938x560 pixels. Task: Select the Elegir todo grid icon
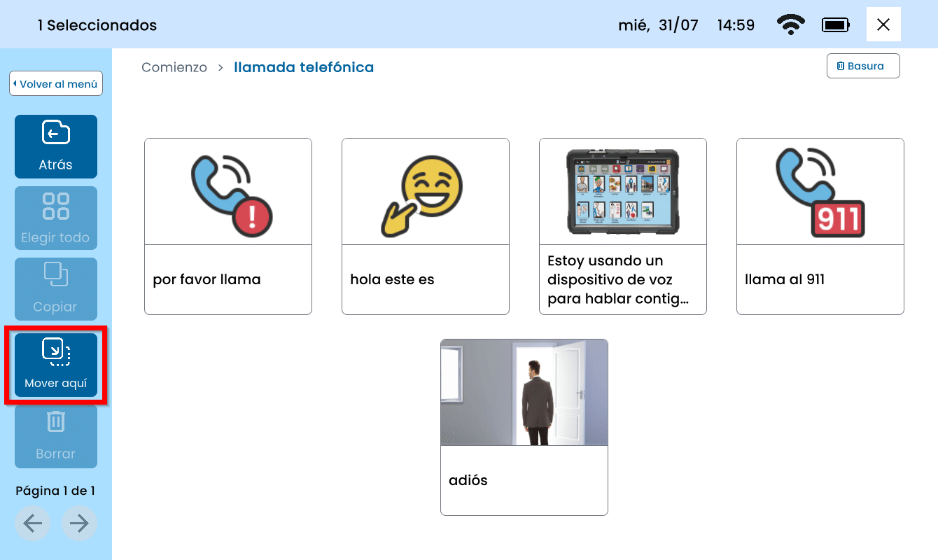(x=56, y=218)
